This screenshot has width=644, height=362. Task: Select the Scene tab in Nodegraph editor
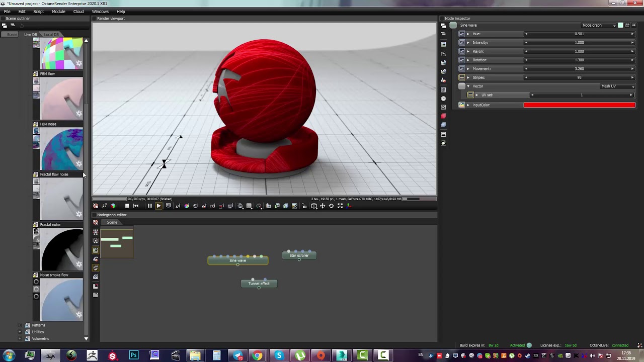(x=112, y=222)
